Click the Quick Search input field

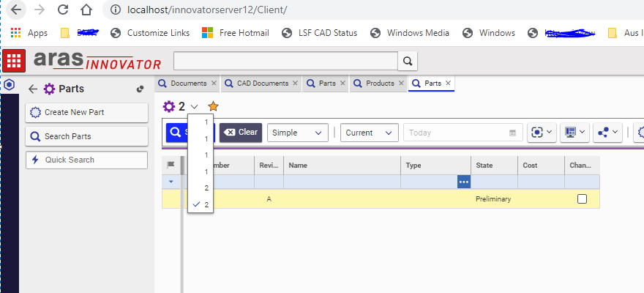(86, 160)
